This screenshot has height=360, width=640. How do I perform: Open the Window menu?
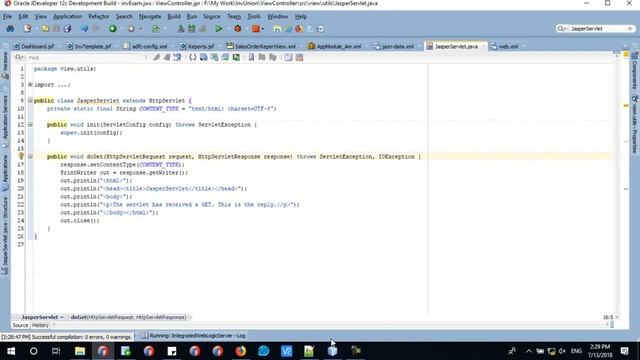pos(278,17)
